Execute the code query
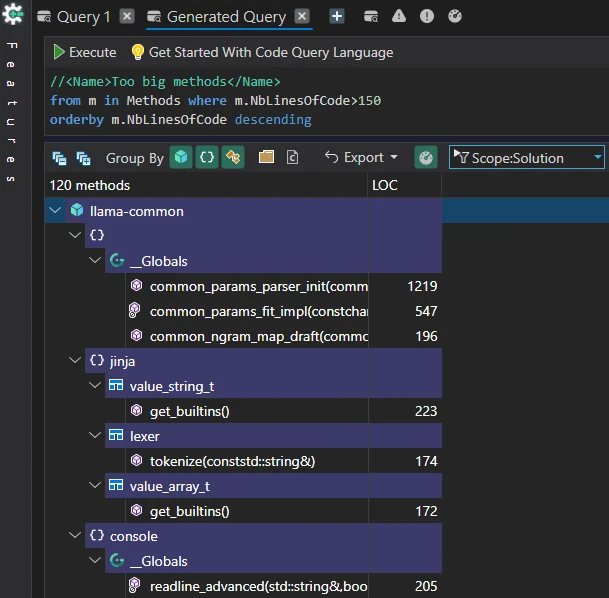 (84, 52)
